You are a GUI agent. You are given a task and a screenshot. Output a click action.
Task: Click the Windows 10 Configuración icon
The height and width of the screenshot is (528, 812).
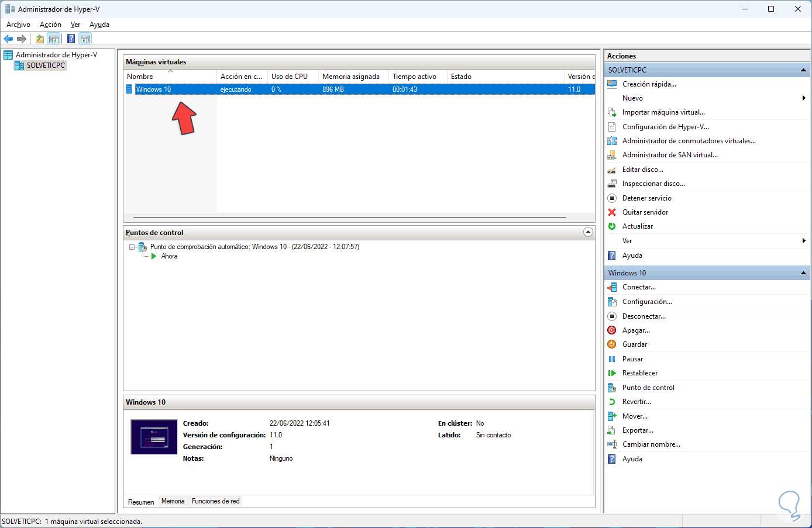point(612,302)
